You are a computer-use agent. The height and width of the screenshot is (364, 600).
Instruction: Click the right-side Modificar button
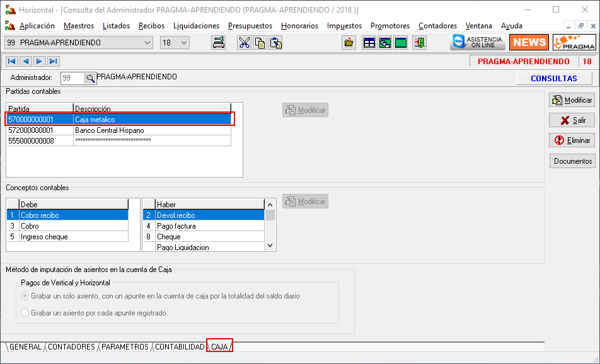pos(572,100)
